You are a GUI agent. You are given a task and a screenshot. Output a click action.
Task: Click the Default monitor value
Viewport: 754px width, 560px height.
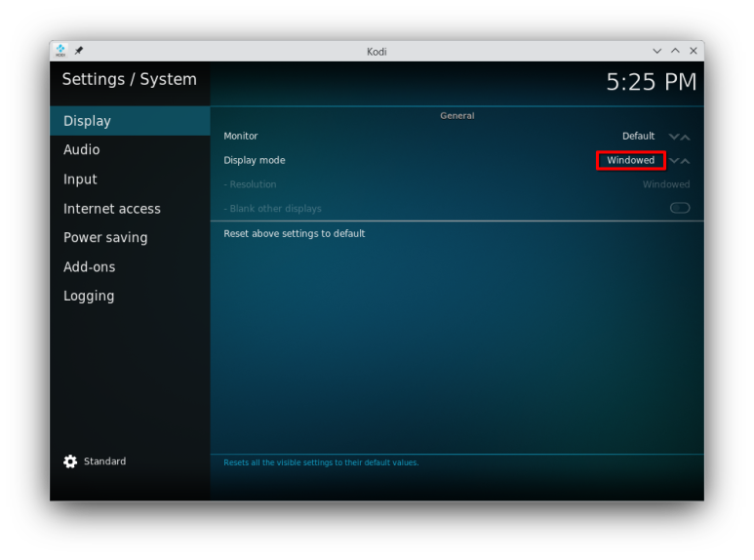coord(638,137)
